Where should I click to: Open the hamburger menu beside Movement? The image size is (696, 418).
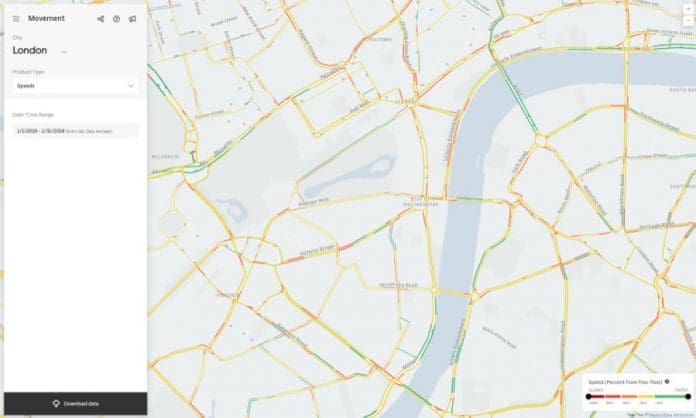click(x=16, y=19)
